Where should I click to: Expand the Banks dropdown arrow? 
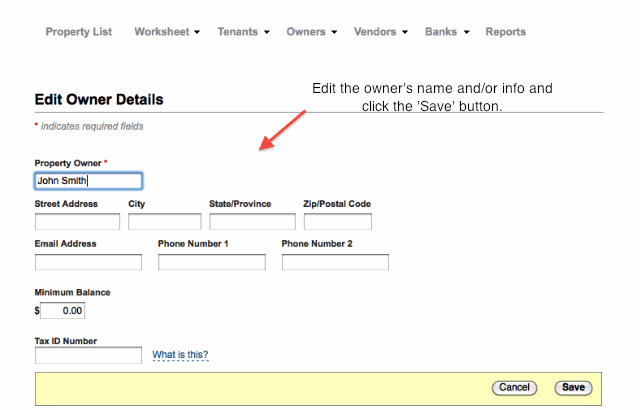tap(467, 32)
